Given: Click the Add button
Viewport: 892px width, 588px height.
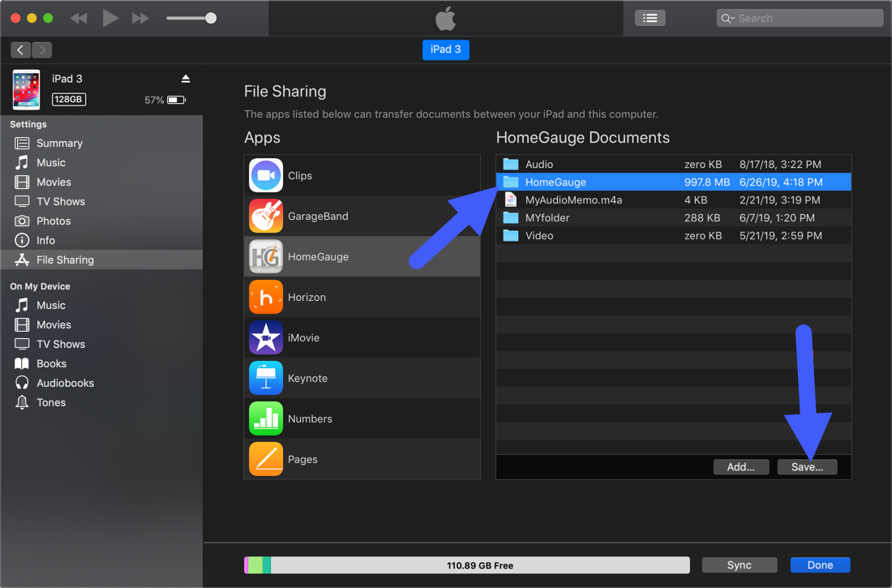Looking at the screenshot, I should [741, 466].
